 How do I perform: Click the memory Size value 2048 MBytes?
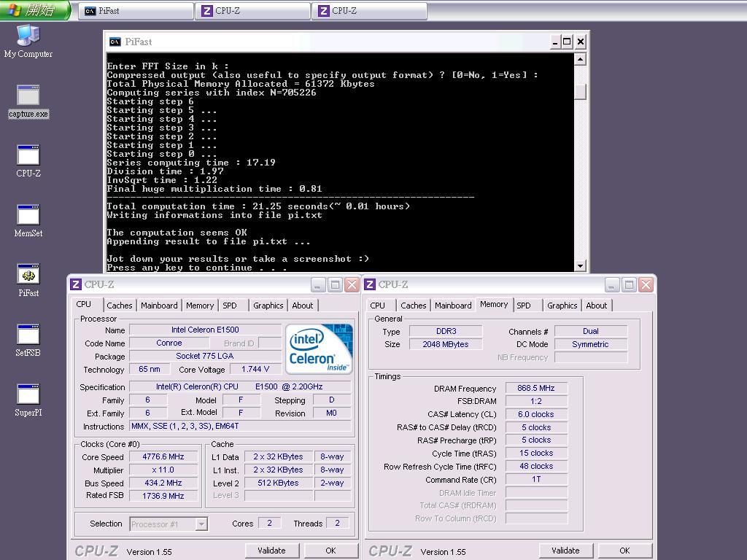(x=446, y=344)
